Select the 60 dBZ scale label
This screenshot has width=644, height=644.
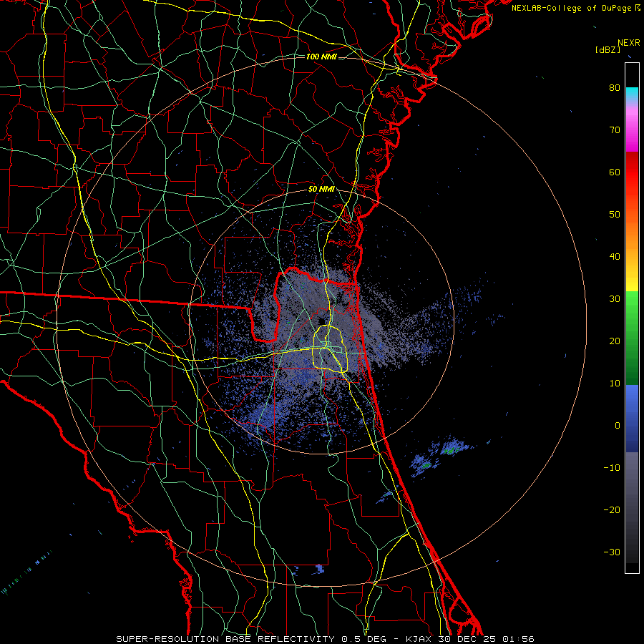[x=615, y=172]
